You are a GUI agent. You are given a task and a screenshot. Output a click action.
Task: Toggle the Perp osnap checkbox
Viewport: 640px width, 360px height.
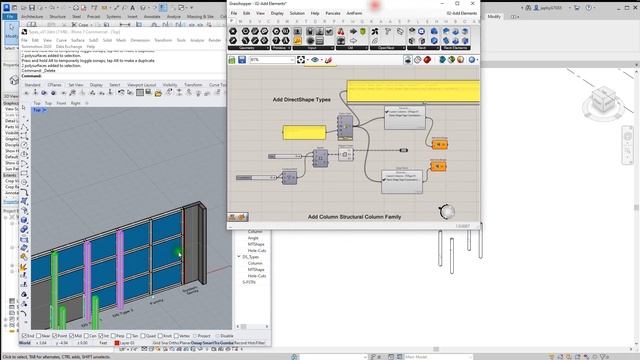click(113, 336)
